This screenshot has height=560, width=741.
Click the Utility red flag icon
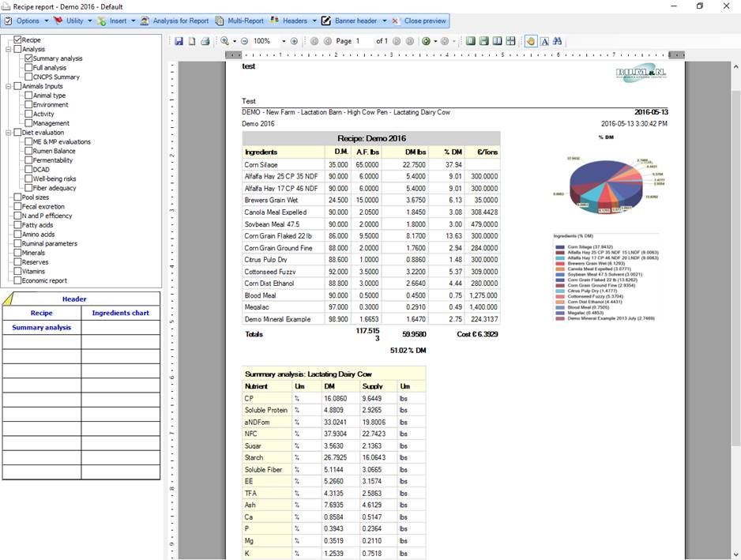[x=58, y=21]
